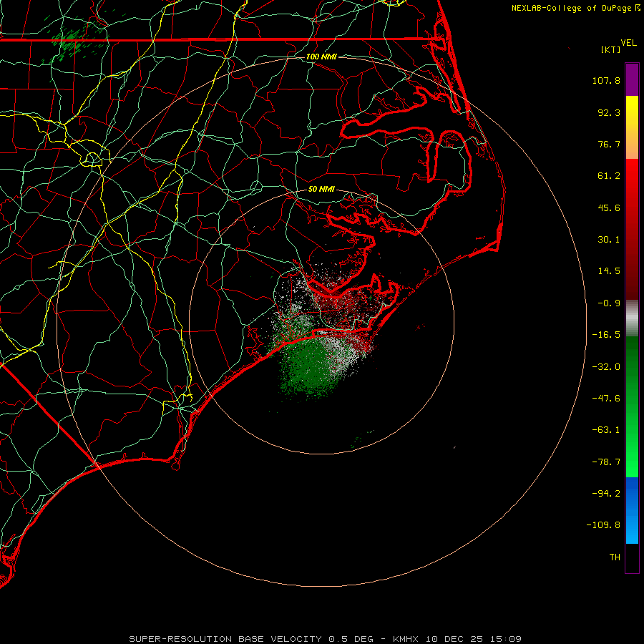Click the product title caption at bottom
644x644 pixels.
click(x=326, y=639)
